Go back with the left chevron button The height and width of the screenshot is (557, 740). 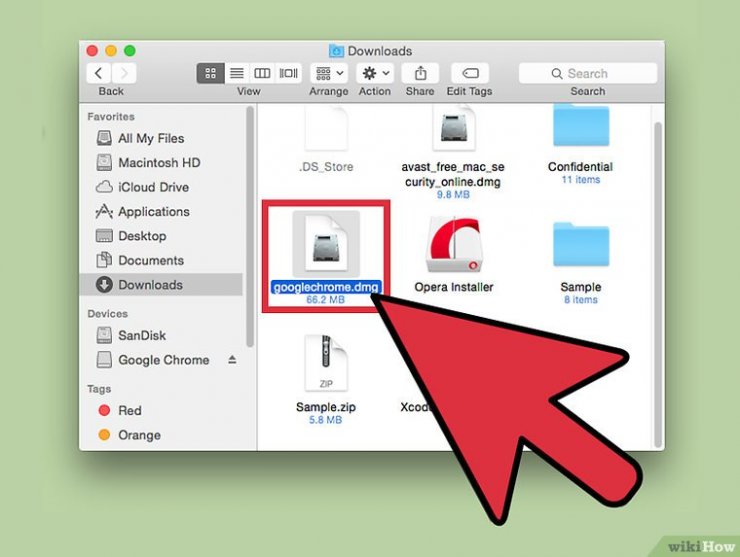(99, 73)
